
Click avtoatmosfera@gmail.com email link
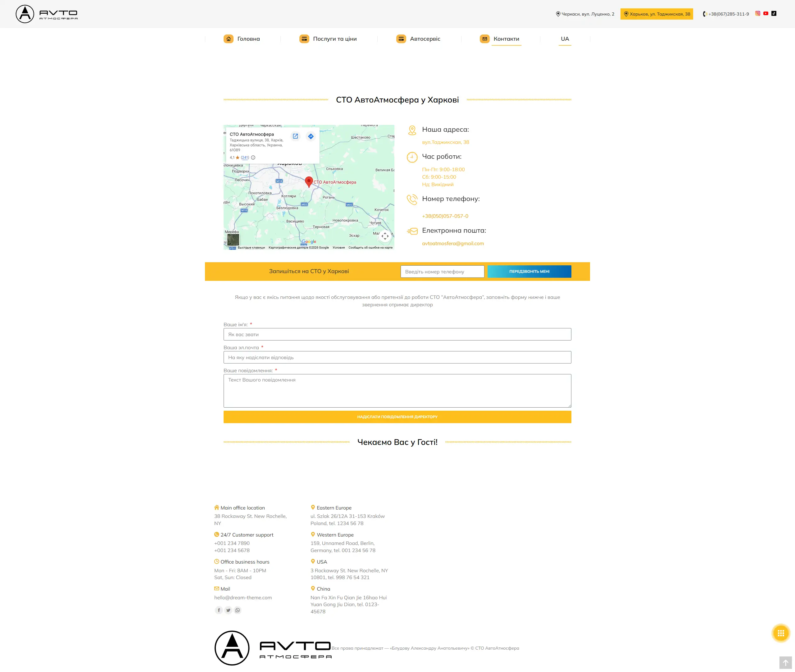453,244
